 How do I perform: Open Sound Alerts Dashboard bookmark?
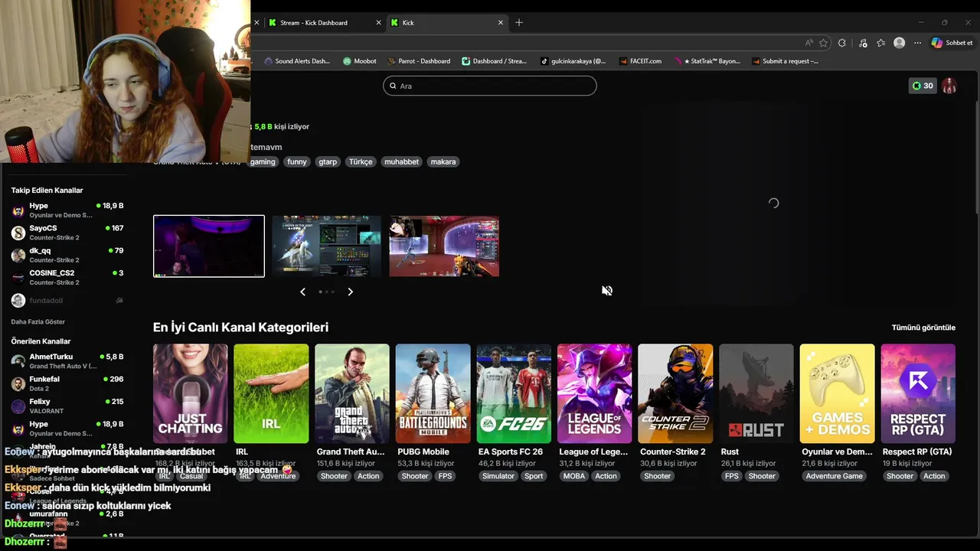(x=297, y=61)
